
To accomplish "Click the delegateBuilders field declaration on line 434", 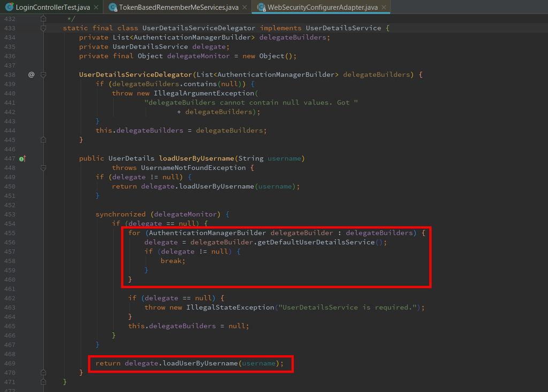I will coord(204,37).
